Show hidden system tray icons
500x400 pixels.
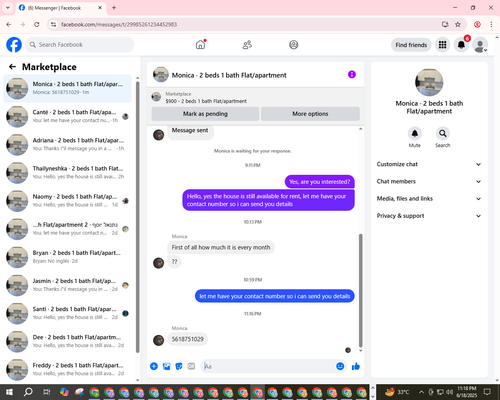(x=421, y=392)
